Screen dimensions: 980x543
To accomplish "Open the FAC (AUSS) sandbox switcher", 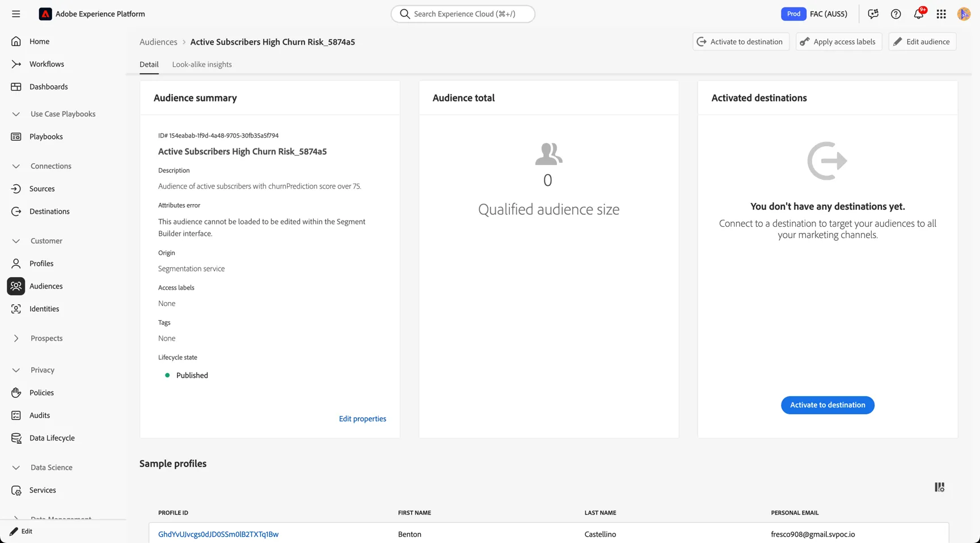I will click(x=829, y=14).
